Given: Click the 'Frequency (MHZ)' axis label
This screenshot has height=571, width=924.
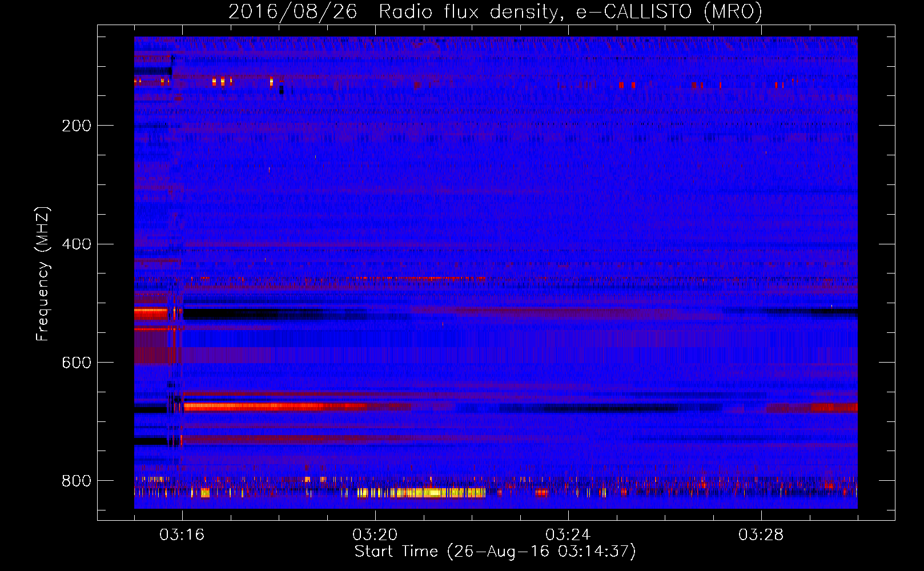Looking at the screenshot, I should click(43, 274).
